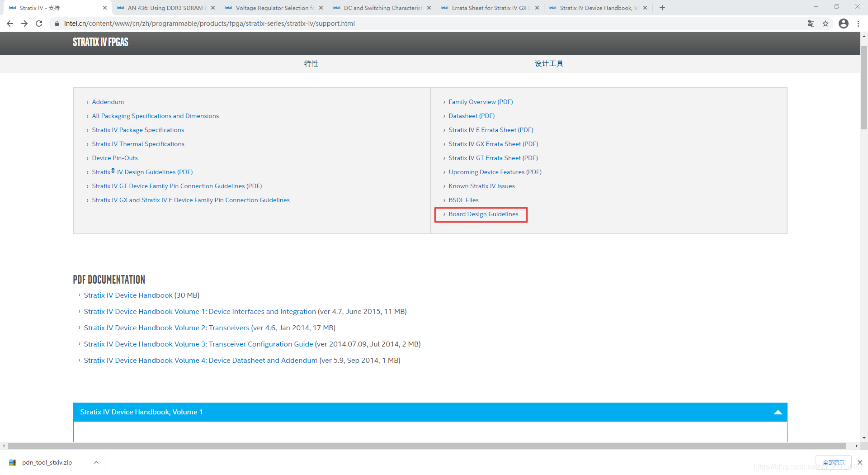Image resolution: width=868 pixels, height=475 pixels.
Task: Open Handbook Volume 4: Device Datasheet and Addendum
Action: coord(201,361)
